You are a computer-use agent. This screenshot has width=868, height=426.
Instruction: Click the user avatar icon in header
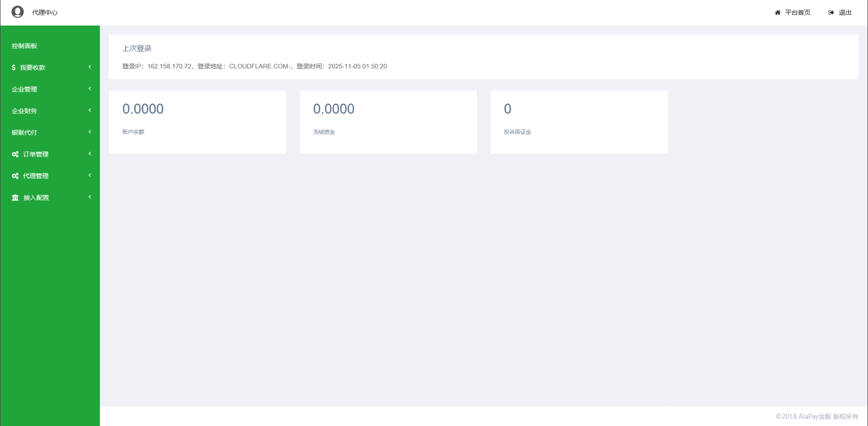click(18, 12)
